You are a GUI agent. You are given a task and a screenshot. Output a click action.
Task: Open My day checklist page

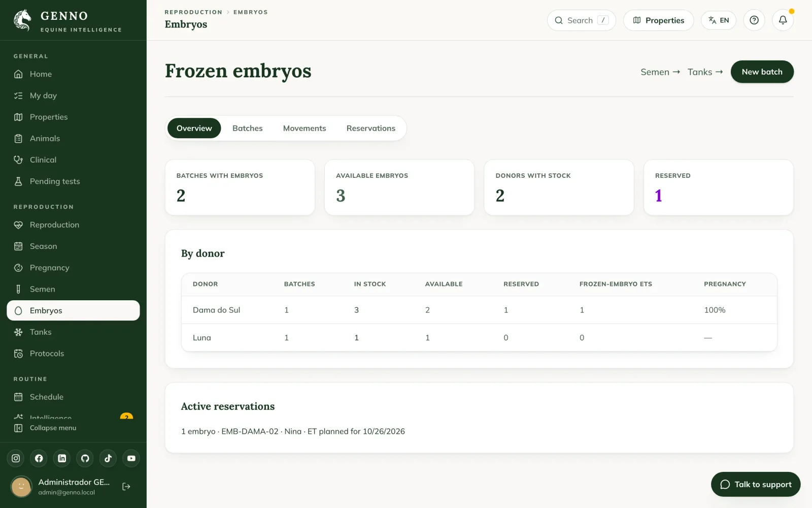[73, 96]
